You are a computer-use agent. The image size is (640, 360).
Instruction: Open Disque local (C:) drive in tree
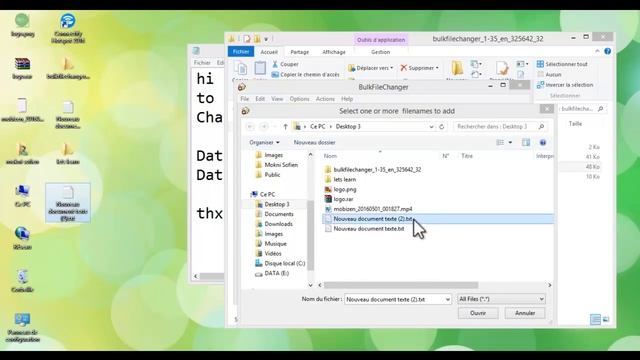[x=280, y=263]
